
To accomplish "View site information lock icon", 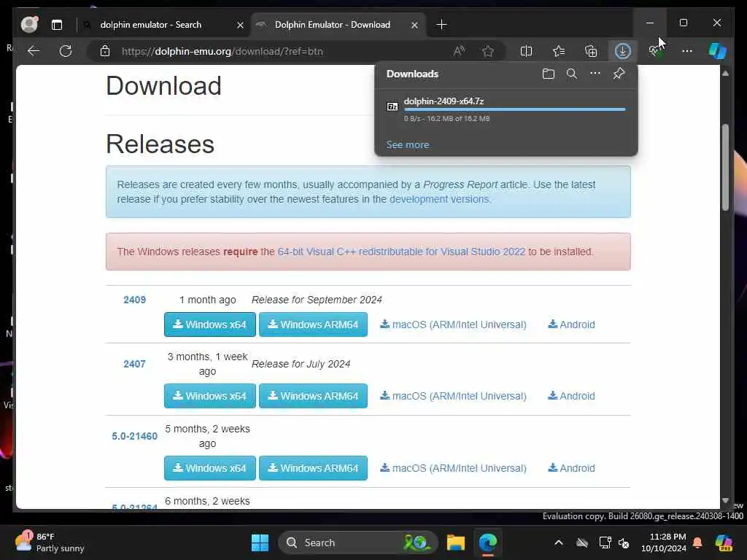I will 105,51.
